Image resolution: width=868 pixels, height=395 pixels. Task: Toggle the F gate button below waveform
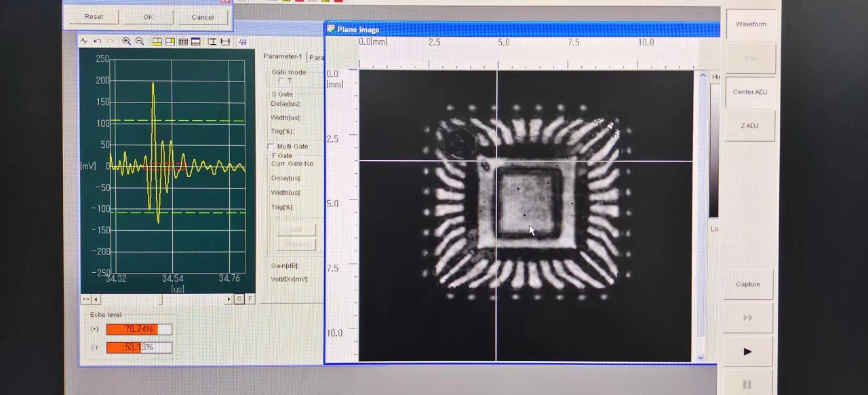(250, 299)
